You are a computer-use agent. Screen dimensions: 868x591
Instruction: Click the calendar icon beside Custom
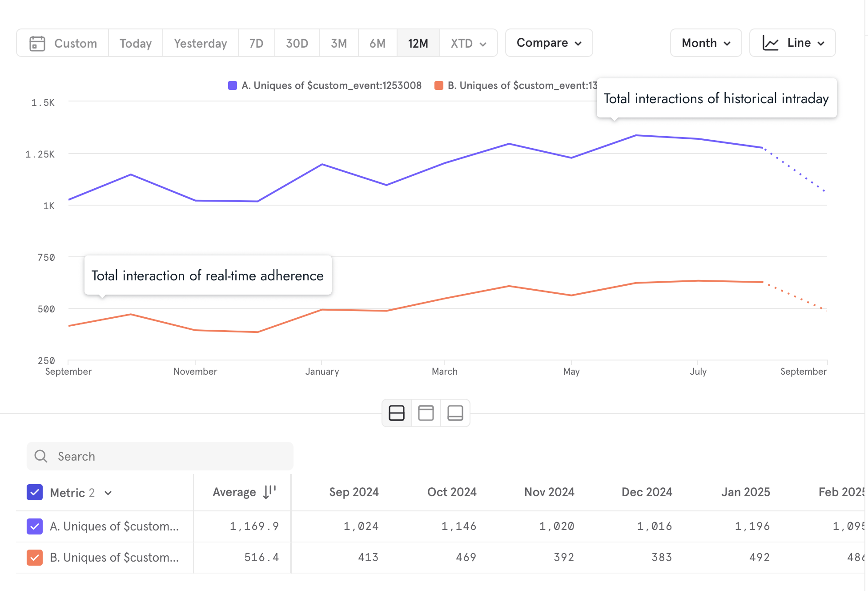tap(37, 44)
